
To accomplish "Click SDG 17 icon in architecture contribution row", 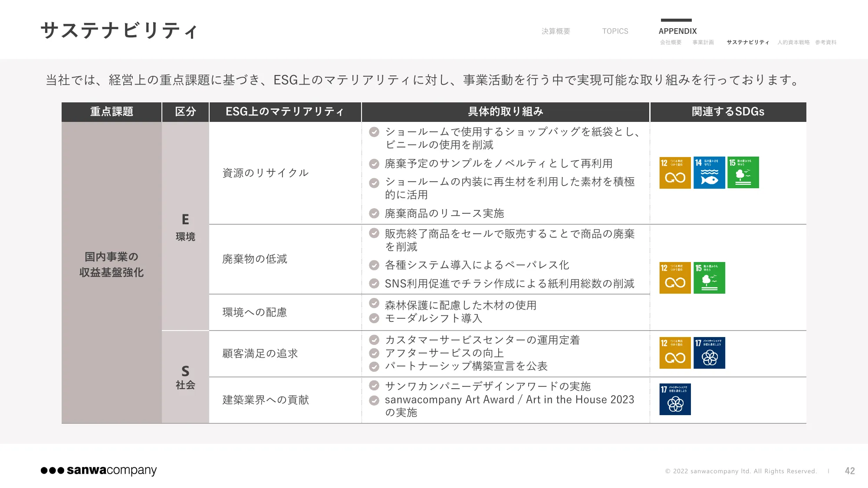I will click(x=675, y=400).
